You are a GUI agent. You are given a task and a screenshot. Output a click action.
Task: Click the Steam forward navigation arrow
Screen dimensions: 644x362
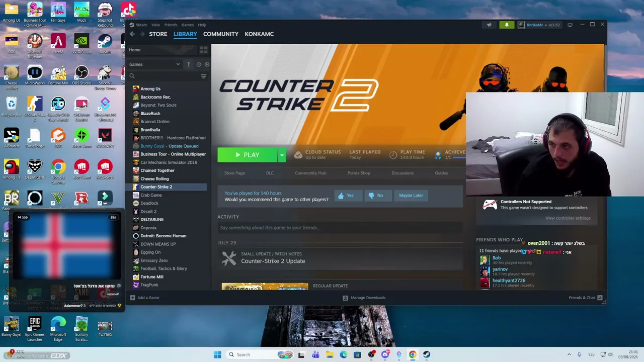(142, 34)
